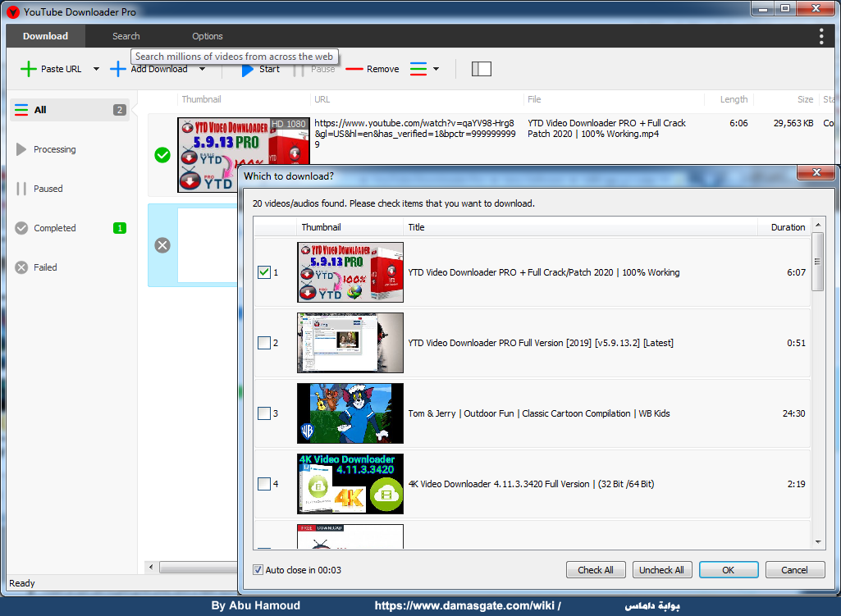Click the youtube.com/watch URL text
This screenshot has width=841, height=616.
(415, 134)
